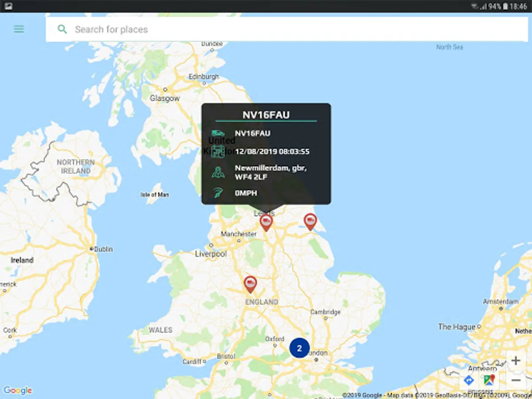Image resolution: width=532 pixels, height=399 pixels.
Task: Click the Cork city label
Action: tap(10, 330)
